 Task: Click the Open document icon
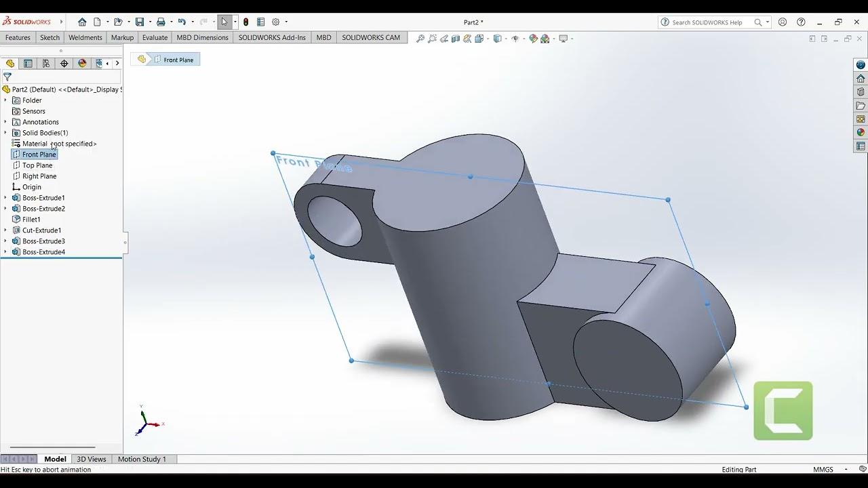117,22
